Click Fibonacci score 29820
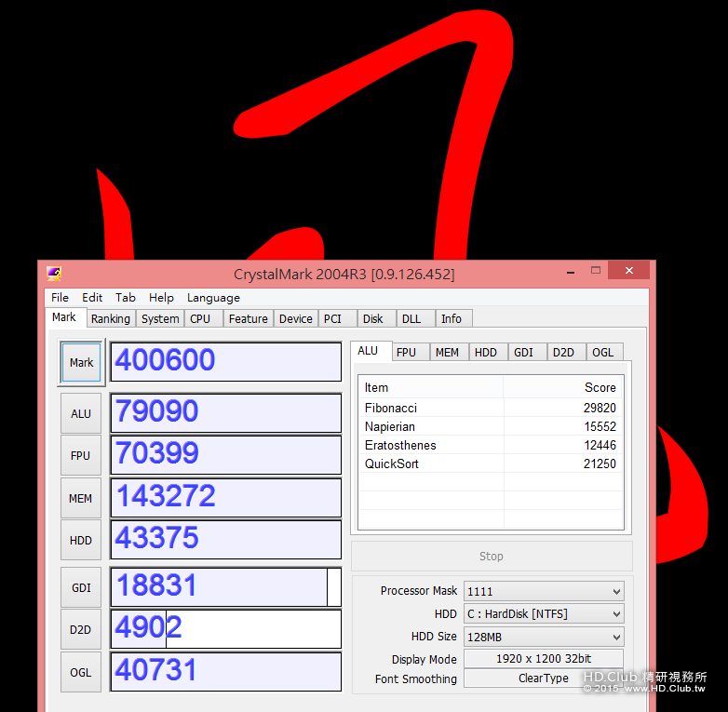The image size is (728, 712). (600, 408)
